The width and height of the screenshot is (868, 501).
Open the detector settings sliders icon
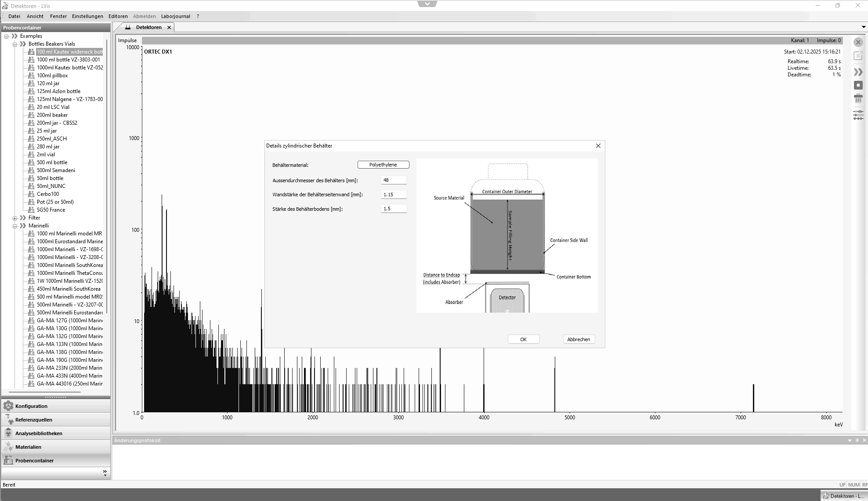tap(858, 115)
